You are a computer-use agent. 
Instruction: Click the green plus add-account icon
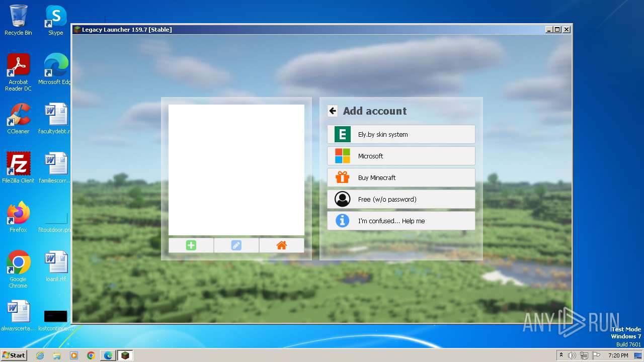191,245
